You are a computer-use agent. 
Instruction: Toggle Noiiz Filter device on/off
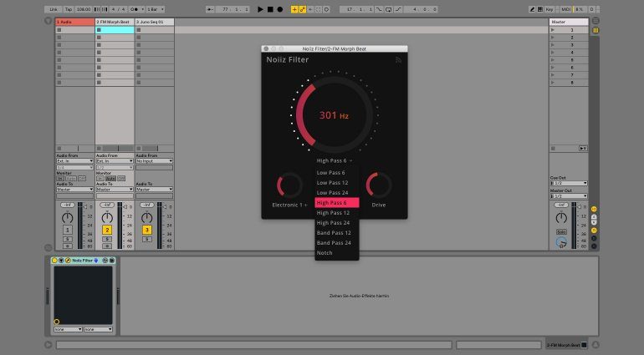54,261
